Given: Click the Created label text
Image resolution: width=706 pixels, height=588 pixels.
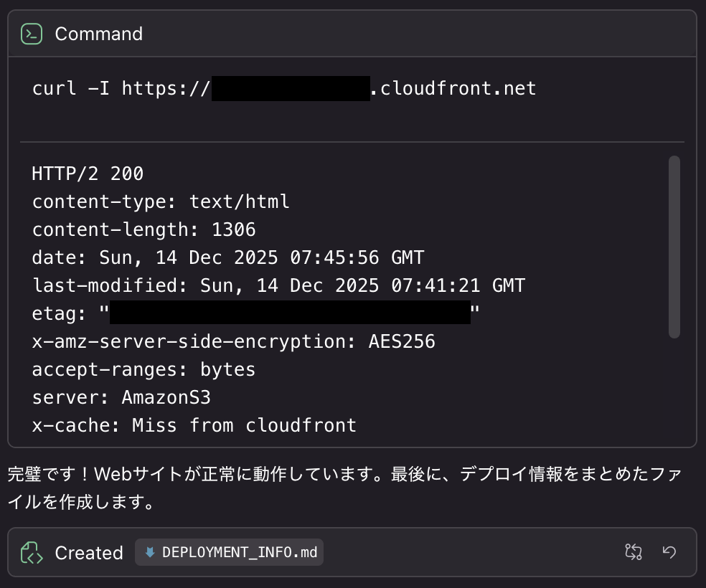Looking at the screenshot, I should pyautogui.click(x=89, y=553).
